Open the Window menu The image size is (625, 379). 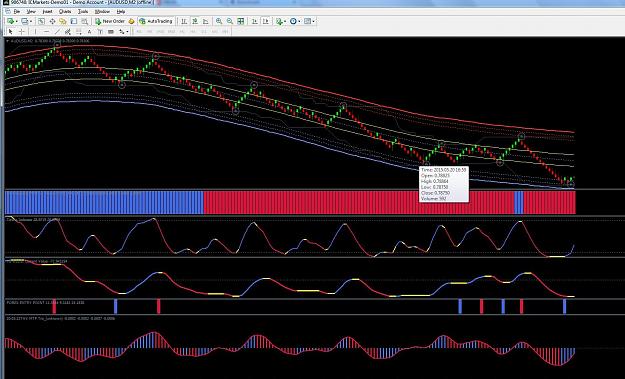102,12
